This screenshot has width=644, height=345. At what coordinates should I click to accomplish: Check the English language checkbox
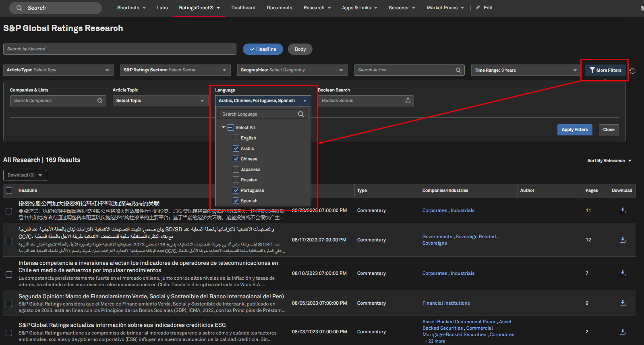click(x=236, y=138)
